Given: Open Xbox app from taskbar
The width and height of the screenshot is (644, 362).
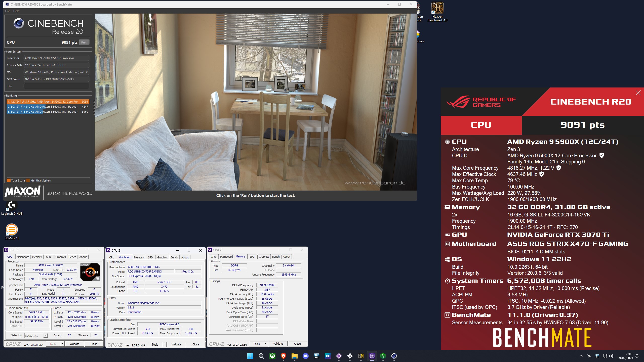Looking at the screenshot, I should 272,356.
